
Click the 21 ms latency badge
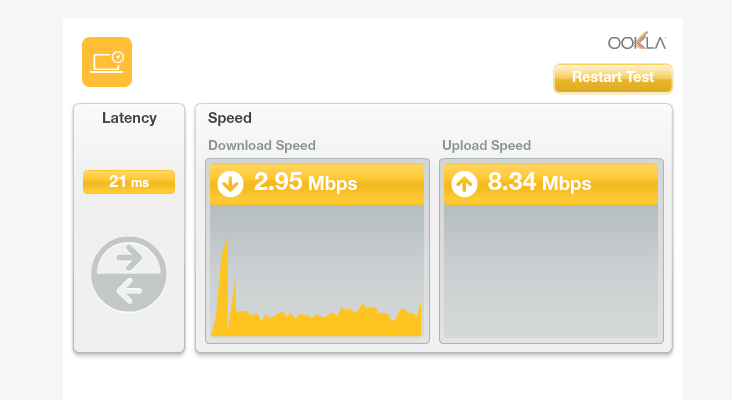pyautogui.click(x=129, y=182)
